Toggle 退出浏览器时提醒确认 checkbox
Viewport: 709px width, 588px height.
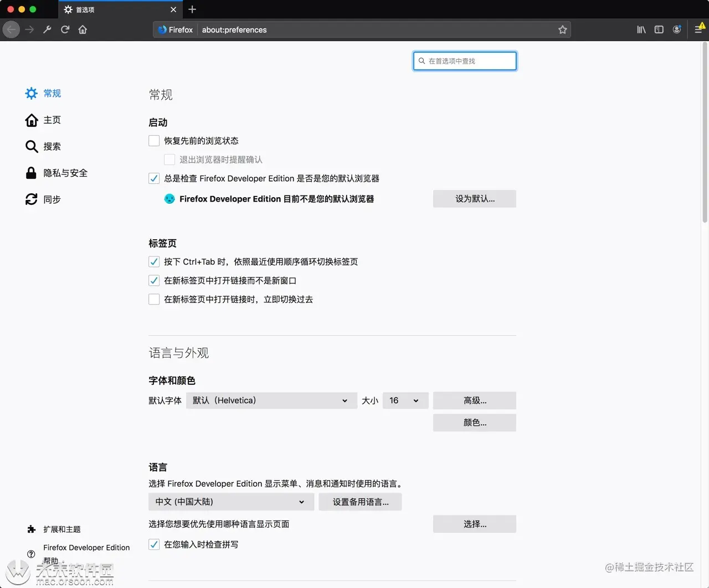click(169, 159)
